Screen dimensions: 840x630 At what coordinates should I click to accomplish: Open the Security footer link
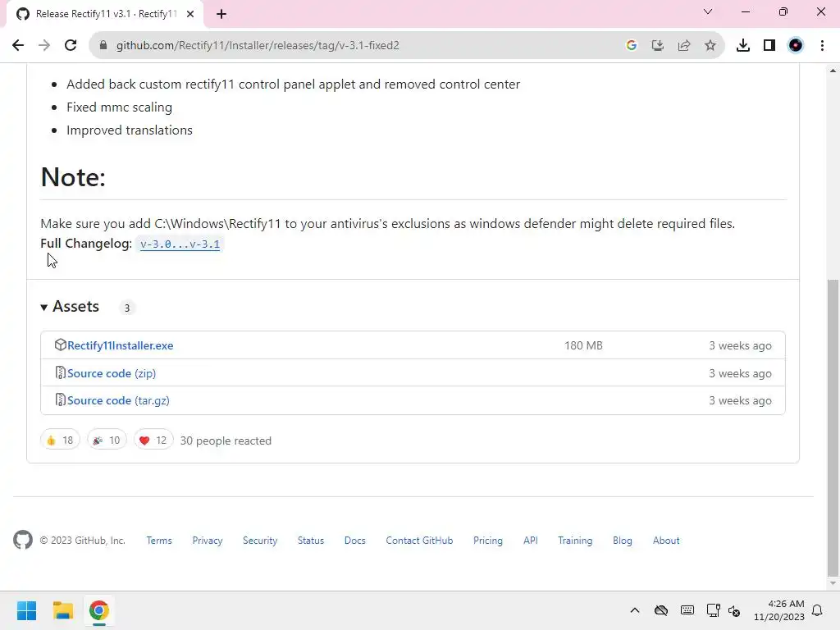[x=260, y=541]
